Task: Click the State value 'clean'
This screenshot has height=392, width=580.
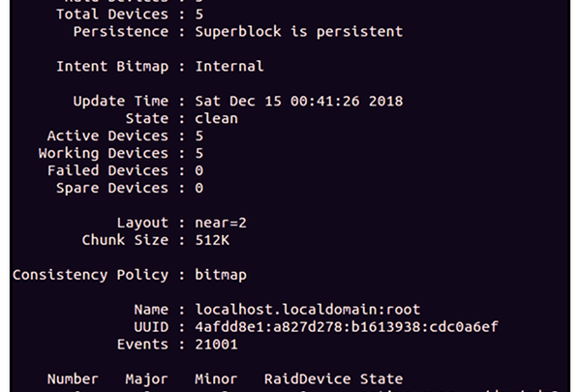Action: (x=216, y=118)
